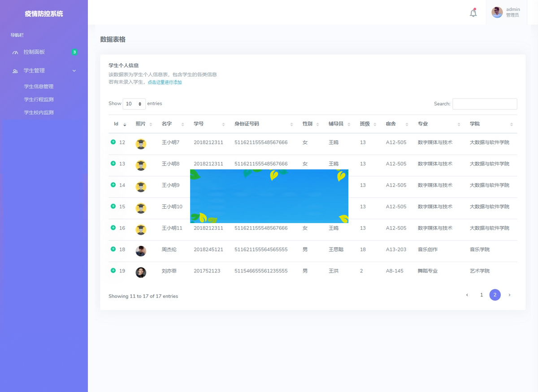Expand 周杰伦's record via green plus icon
The height and width of the screenshot is (392, 538).
[x=113, y=250]
